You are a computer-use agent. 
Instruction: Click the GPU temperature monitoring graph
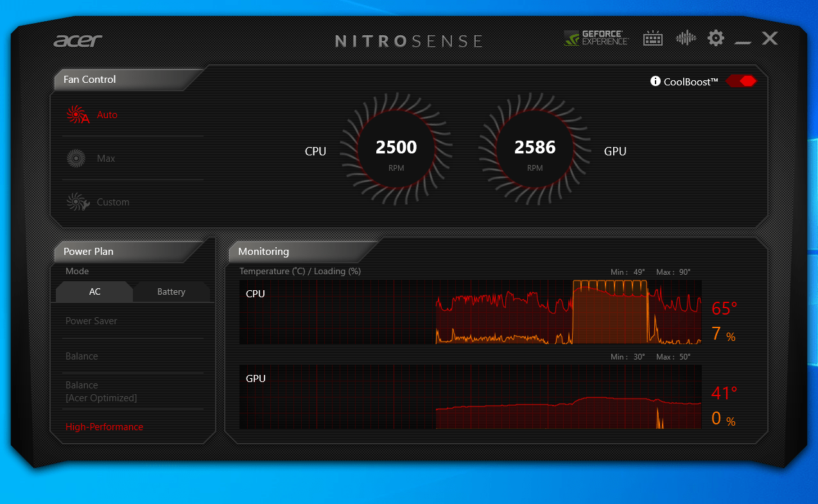(x=470, y=397)
